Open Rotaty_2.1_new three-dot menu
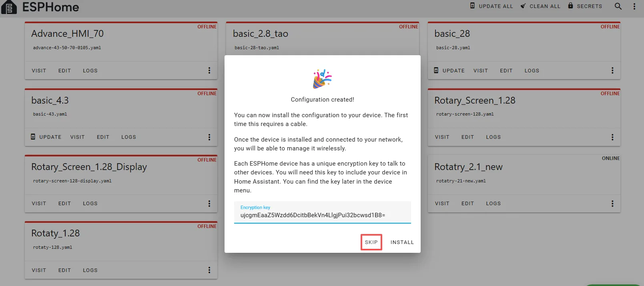 coord(612,204)
